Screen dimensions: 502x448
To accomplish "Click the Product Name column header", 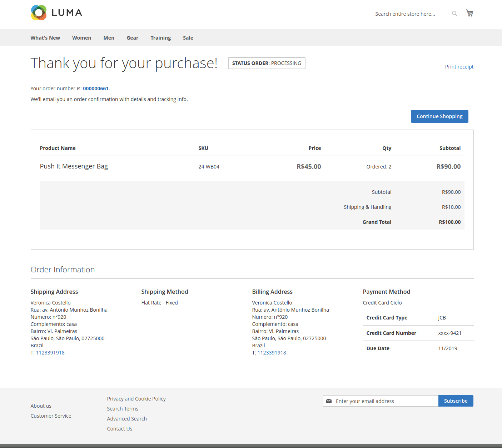I will pos(58,148).
